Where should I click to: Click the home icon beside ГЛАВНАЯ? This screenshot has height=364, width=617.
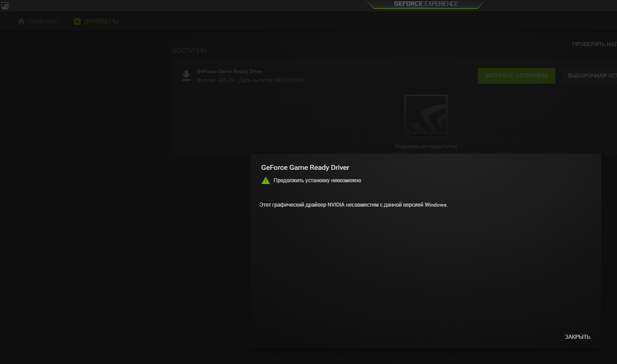click(21, 21)
